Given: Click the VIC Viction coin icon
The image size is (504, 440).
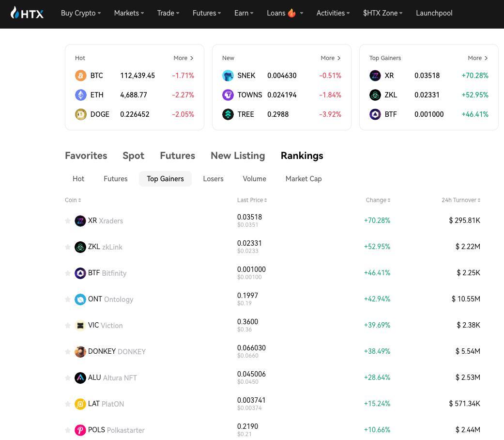Looking at the screenshot, I should [80, 326].
